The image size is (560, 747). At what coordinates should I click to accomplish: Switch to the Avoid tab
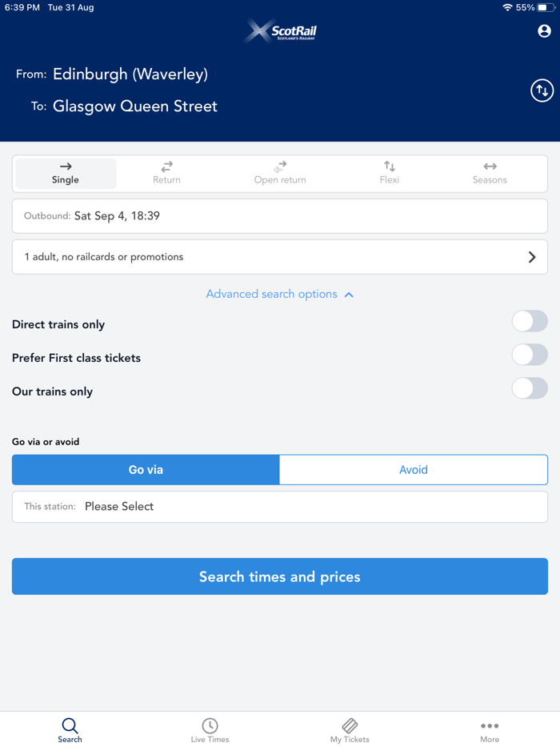click(413, 469)
